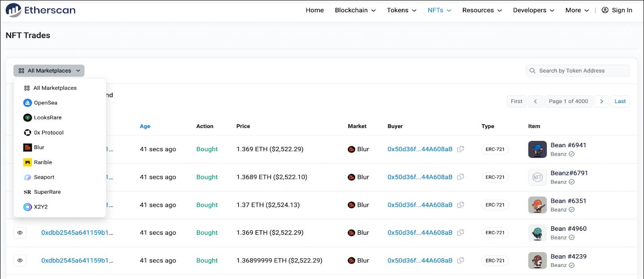
Task: Filter trades by LooksRare
Action: (60, 118)
